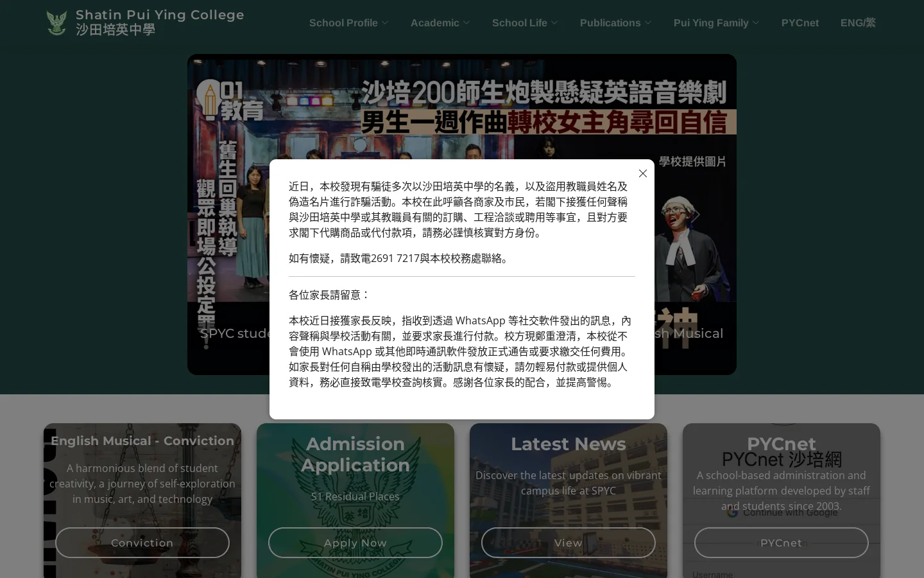This screenshot has width=924, height=578.
Task: Select the Admission Application heading
Action: pyautogui.click(x=355, y=454)
